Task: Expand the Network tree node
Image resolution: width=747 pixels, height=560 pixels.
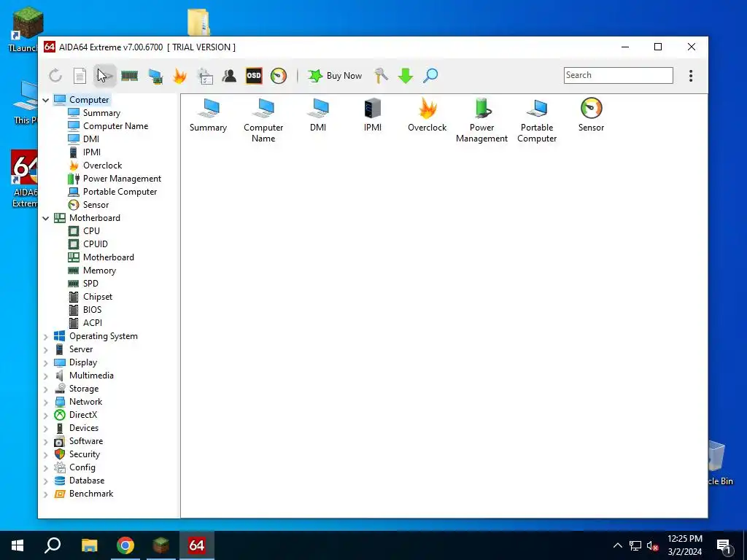Action: click(x=46, y=402)
